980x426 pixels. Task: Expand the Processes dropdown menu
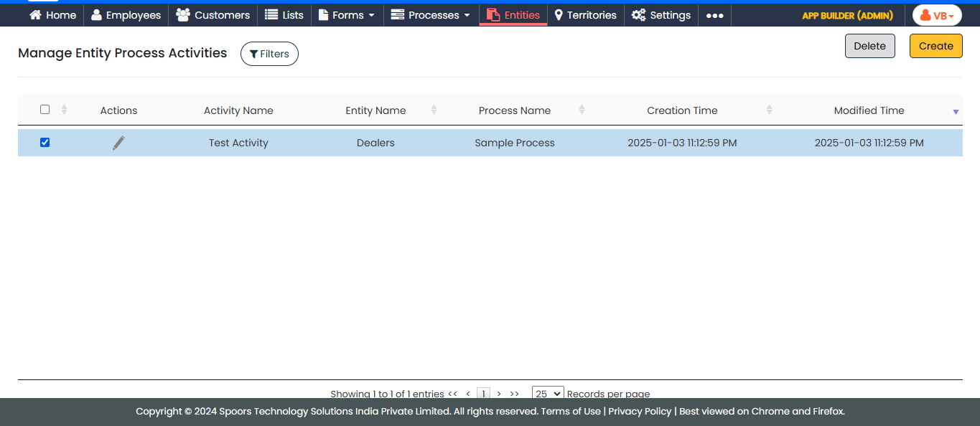431,15
